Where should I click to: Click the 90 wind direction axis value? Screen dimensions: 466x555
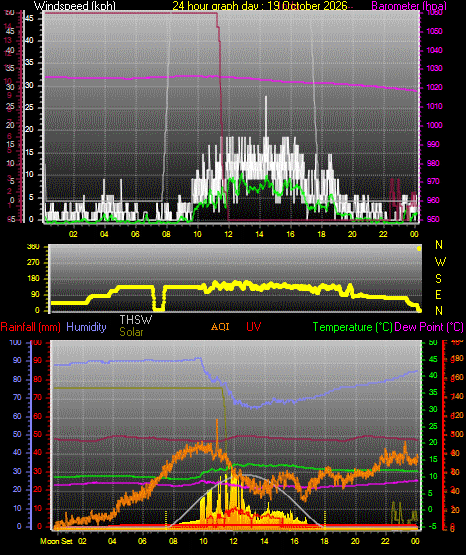pyautogui.click(x=35, y=294)
